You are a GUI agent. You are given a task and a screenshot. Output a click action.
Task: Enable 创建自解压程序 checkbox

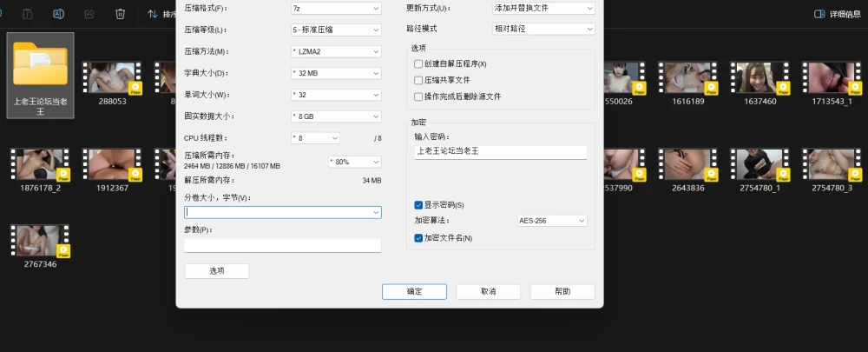coord(418,63)
